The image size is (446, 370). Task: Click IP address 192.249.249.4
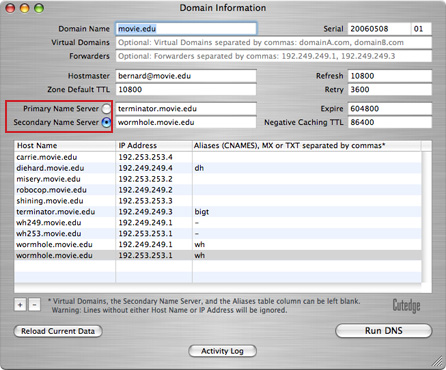pos(145,168)
